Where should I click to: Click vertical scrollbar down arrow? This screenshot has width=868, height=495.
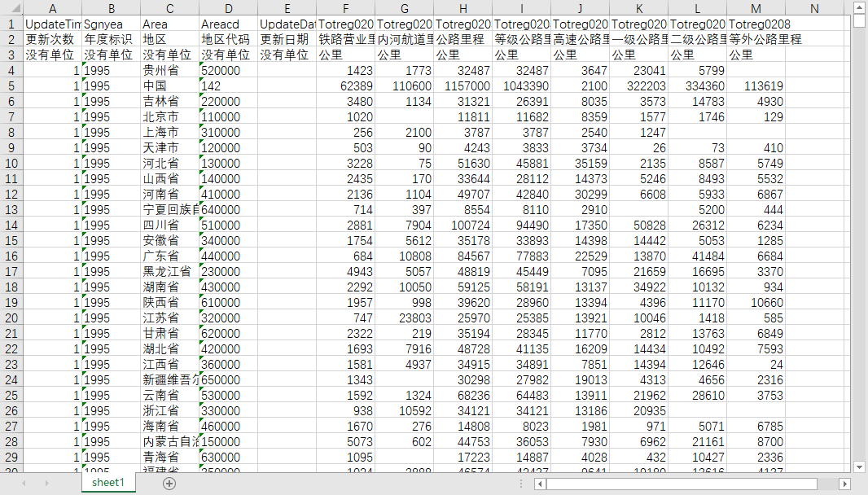(859, 467)
